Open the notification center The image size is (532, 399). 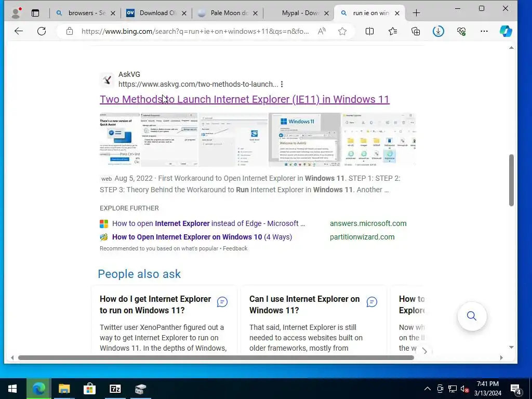pyautogui.click(x=516, y=390)
